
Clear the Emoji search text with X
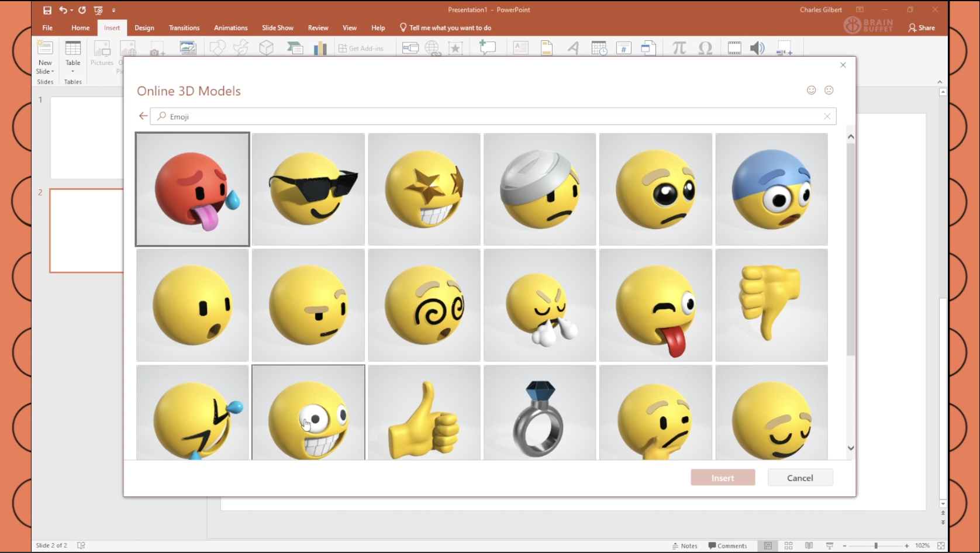tap(827, 116)
